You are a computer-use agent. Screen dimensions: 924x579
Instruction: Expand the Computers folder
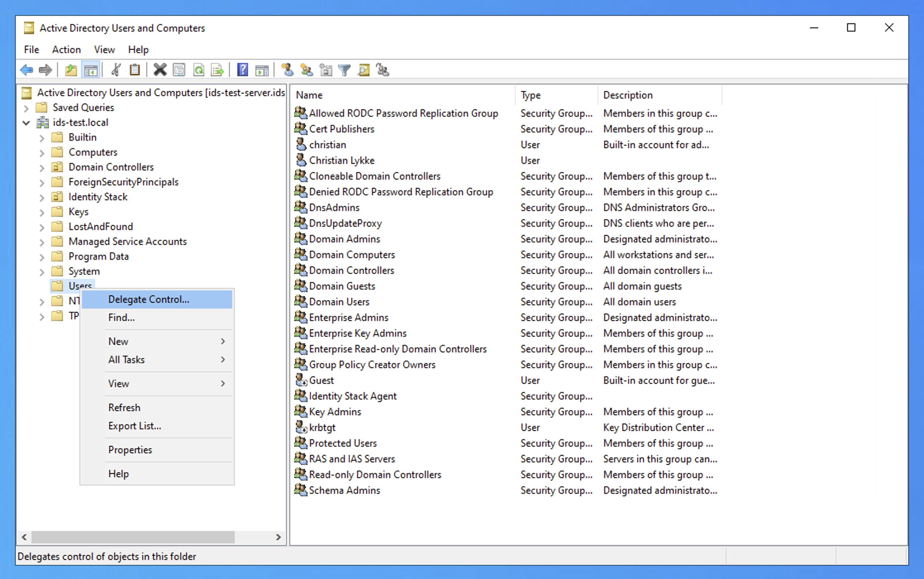click(42, 153)
